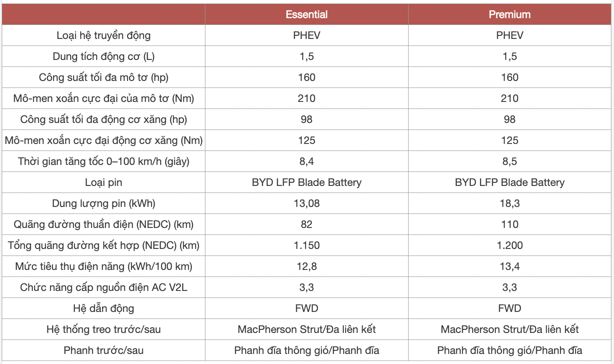Select the 'Loại hệ truyền động' row label
The height and width of the screenshot is (364, 614).
click(x=104, y=35)
